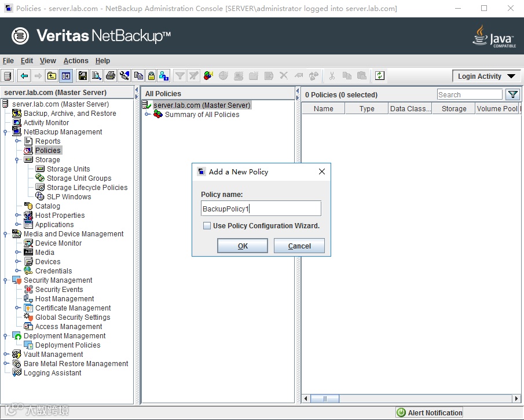Viewport: 524px width, 420px height.
Task: Click the Volume Pool column header
Action: tap(497, 109)
